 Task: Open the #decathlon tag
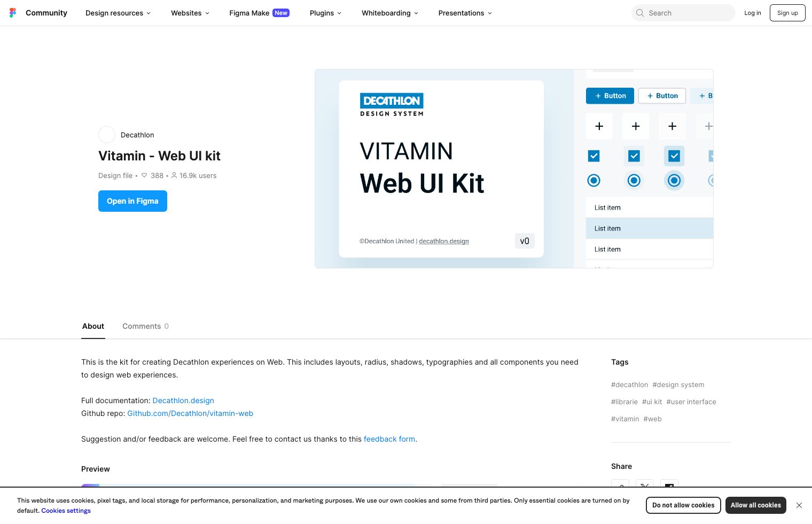629,384
